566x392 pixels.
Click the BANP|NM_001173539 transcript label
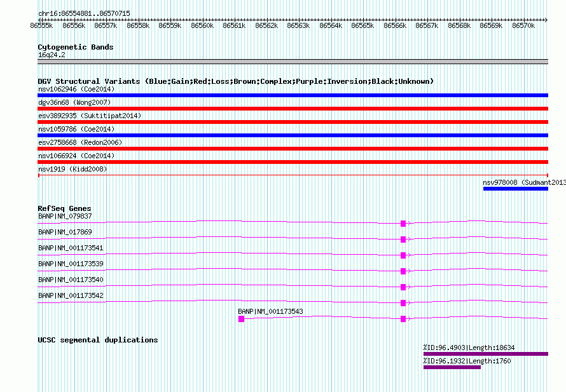click(x=71, y=264)
